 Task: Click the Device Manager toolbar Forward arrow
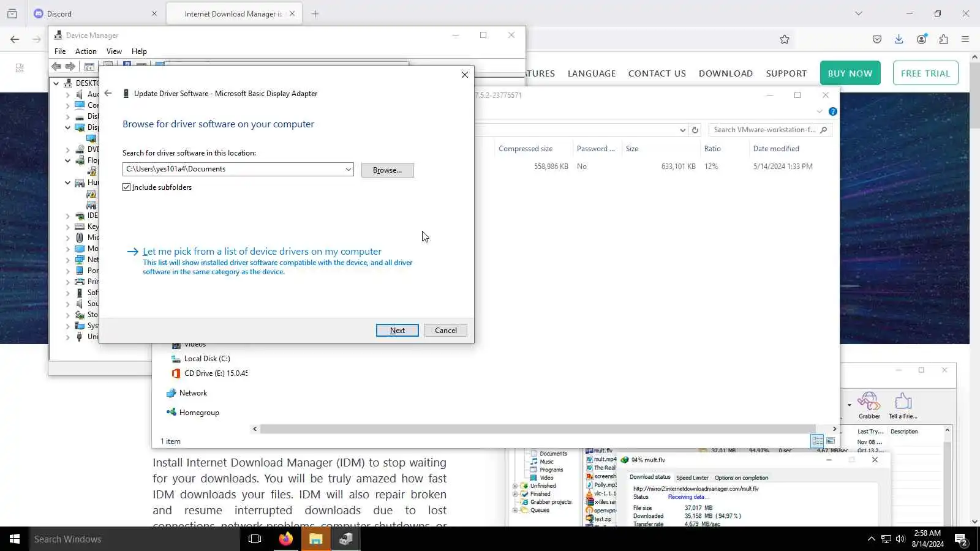[x=70, y=66]
